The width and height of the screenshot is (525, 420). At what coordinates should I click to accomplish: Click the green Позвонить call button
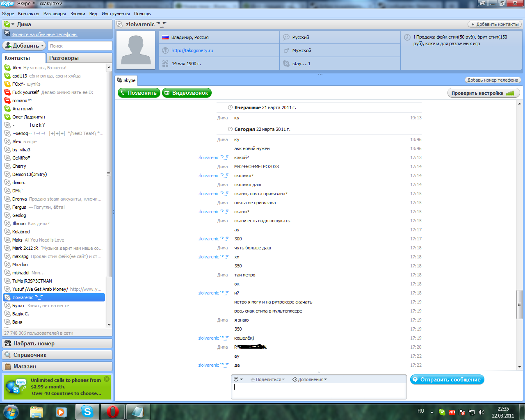pos(139,93)
